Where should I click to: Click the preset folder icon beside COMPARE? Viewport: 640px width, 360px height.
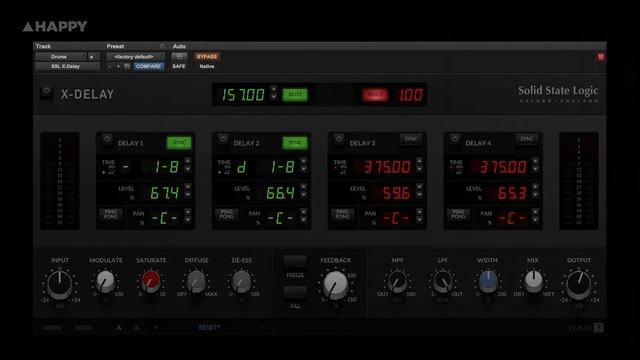pos(127,66)
